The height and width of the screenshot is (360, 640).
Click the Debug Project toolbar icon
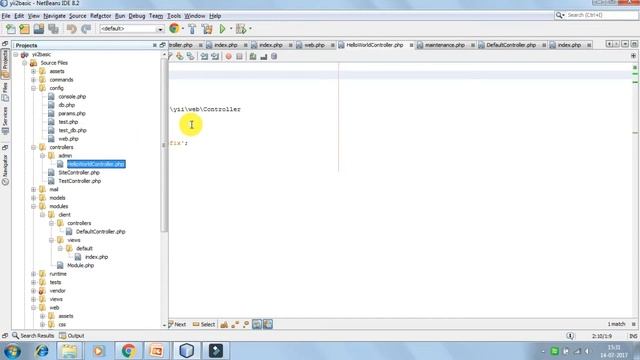click(241, 29)
